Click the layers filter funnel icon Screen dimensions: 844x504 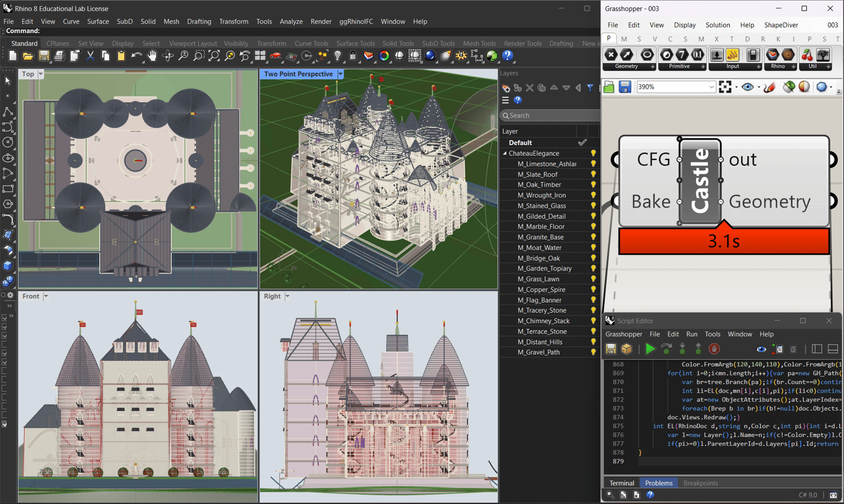pos(590,88)
